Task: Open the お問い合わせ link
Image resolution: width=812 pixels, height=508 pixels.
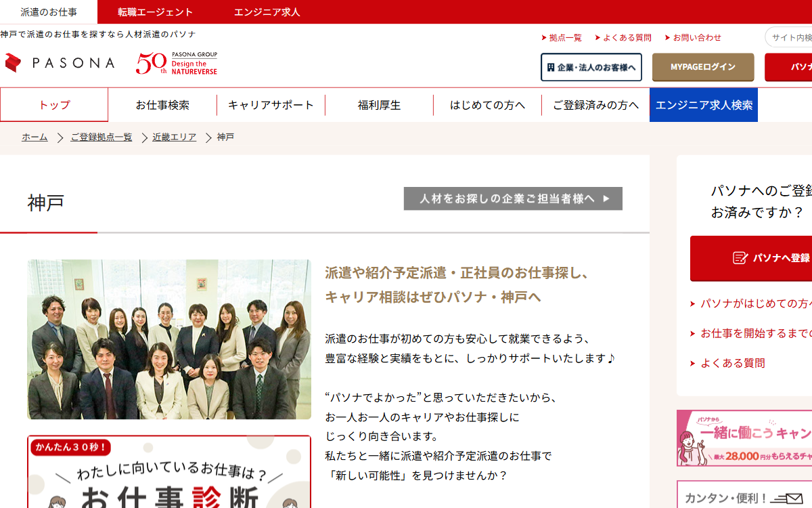Action: point(693,38)
